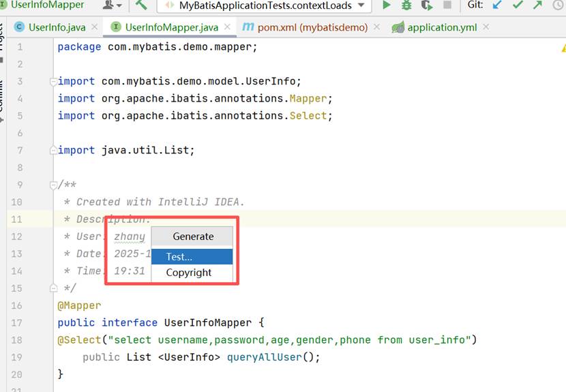Click the UserInfo.java class file icon

click(19, 27)
